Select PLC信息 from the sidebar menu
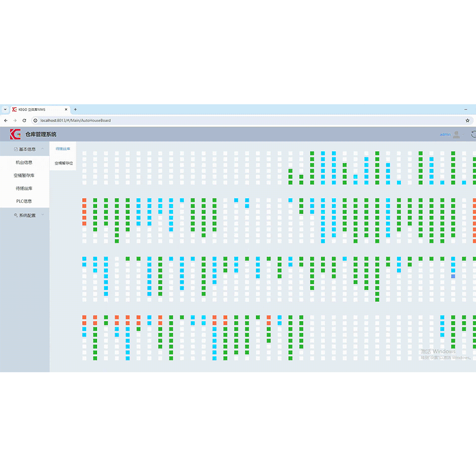Screen dimensions: 476x476 pyautogui.click(x=24, y=201)
